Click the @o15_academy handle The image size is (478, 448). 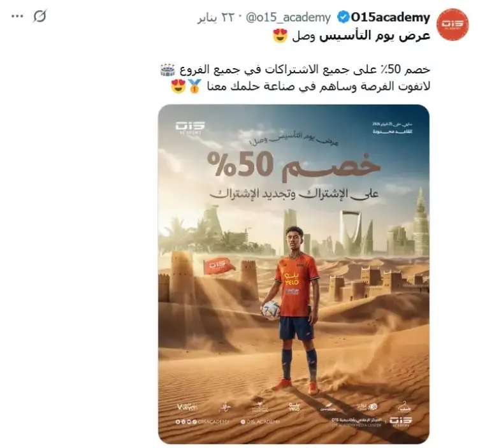point(288,18)
